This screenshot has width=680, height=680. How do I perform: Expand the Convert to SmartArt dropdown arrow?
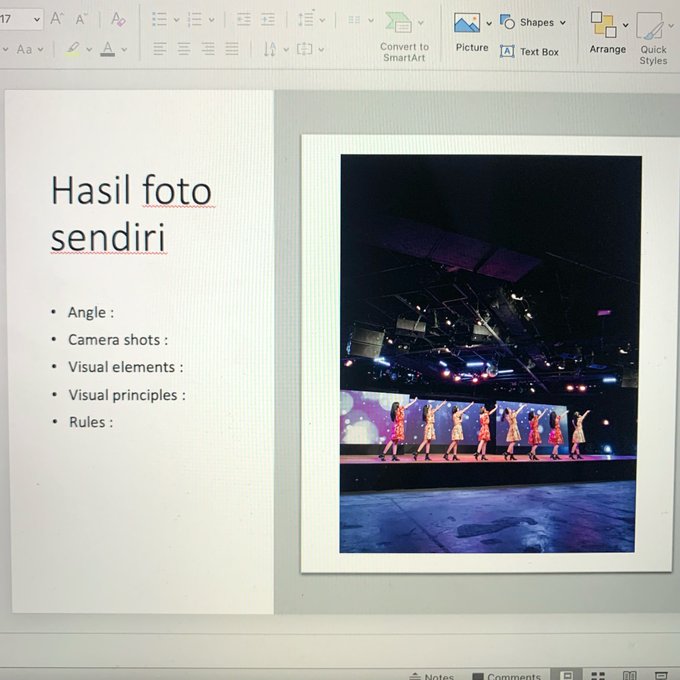(x=421, y=22)
